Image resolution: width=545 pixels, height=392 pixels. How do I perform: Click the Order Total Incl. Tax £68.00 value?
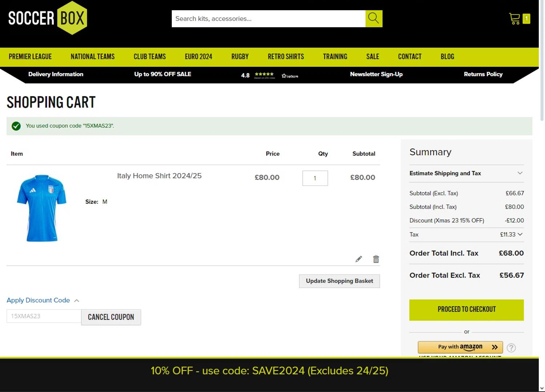(511, 253)
